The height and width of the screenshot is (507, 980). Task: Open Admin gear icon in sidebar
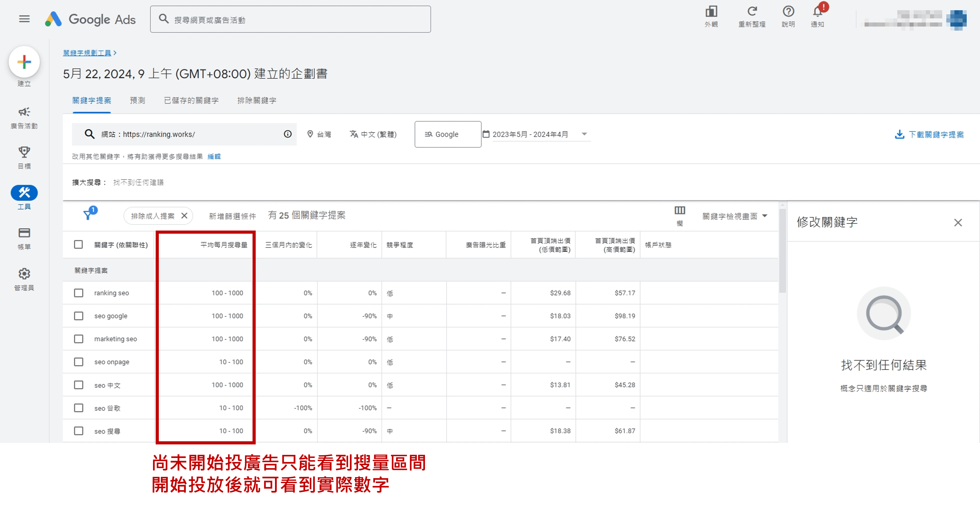24,274
